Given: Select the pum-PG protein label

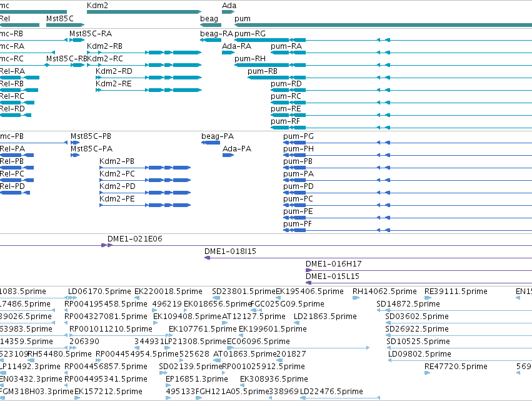Looking at the screenshot, I should tap(299, 136).
